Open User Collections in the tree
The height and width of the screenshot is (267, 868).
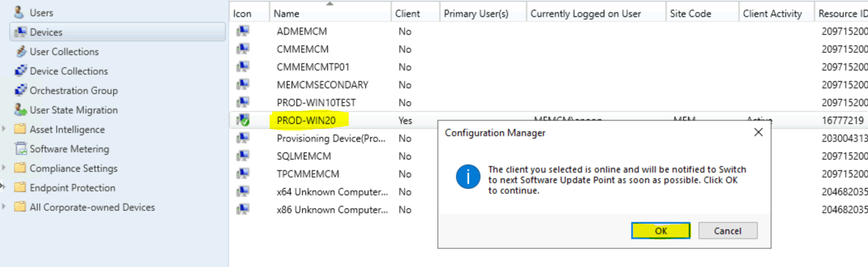pyautogui.click(x=64, y=52)
